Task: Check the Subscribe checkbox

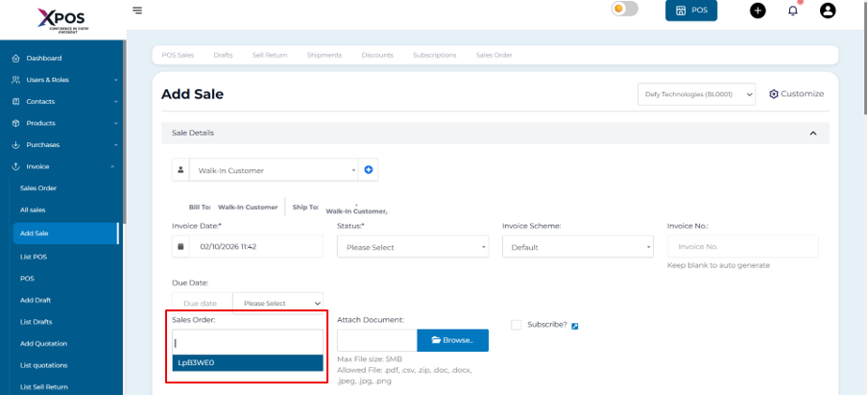Action: [x=517, y=325]
